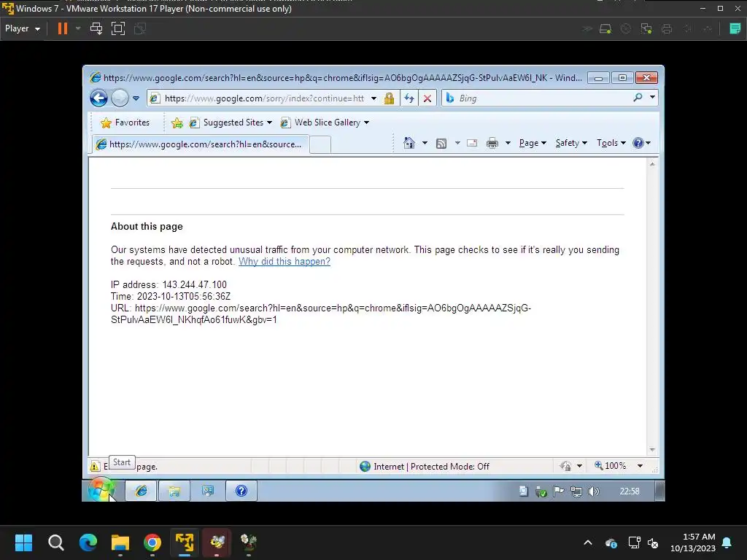The width and height of the screenshot is (747, 560).
Task: Click the hard disk device icon in VMware toolbar
Action: point(605,28)
